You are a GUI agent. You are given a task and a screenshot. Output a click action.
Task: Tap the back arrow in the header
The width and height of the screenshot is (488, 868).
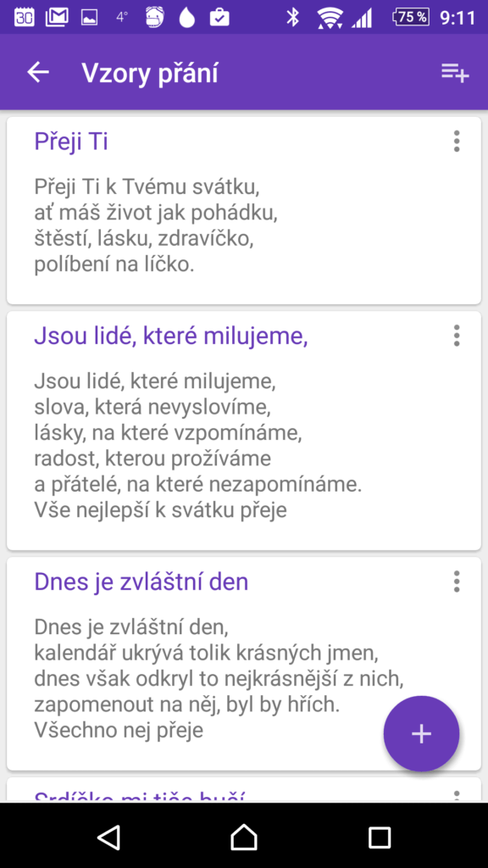(x=38, y=72)
